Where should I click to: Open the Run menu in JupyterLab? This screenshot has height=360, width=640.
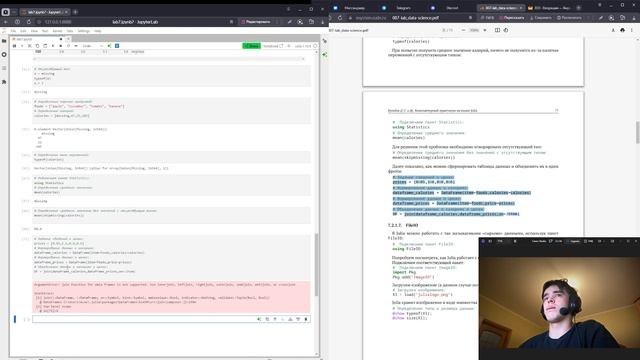click(x=45, y=31)
